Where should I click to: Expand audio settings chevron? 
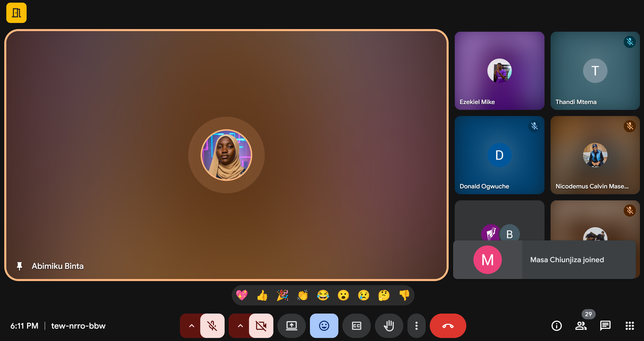coord(192,326)
